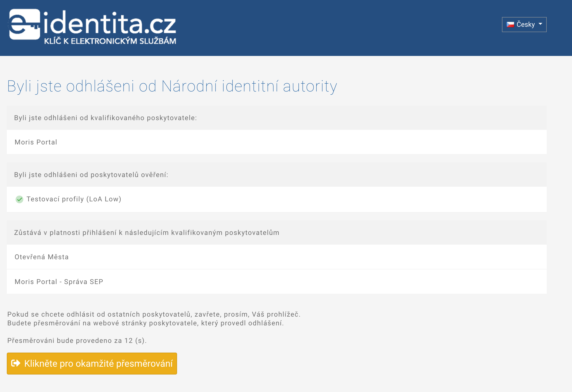Viewport: 572px width, 392px height.
Task: Select the Moris Portal row
Action: click(277, 142)
